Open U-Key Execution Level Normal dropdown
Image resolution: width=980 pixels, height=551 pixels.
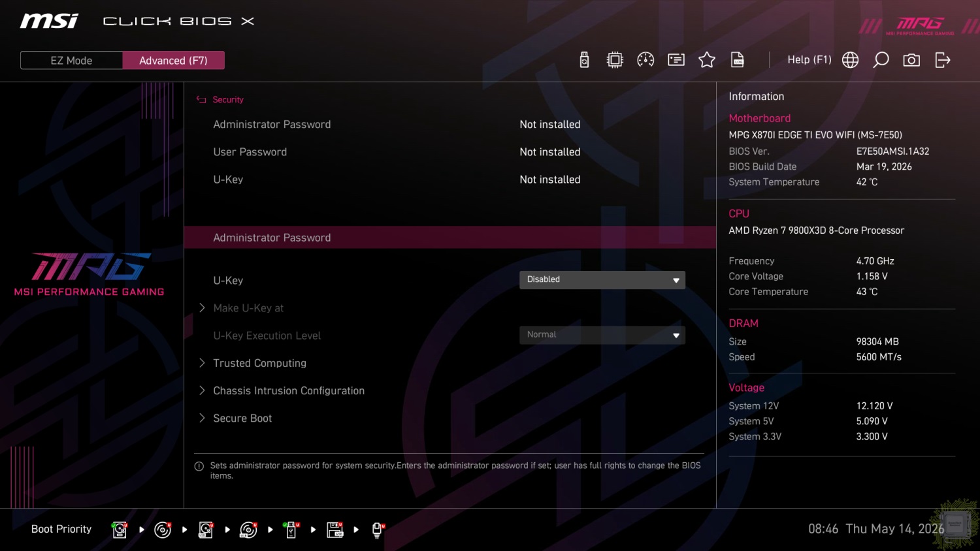click(602, 335)
